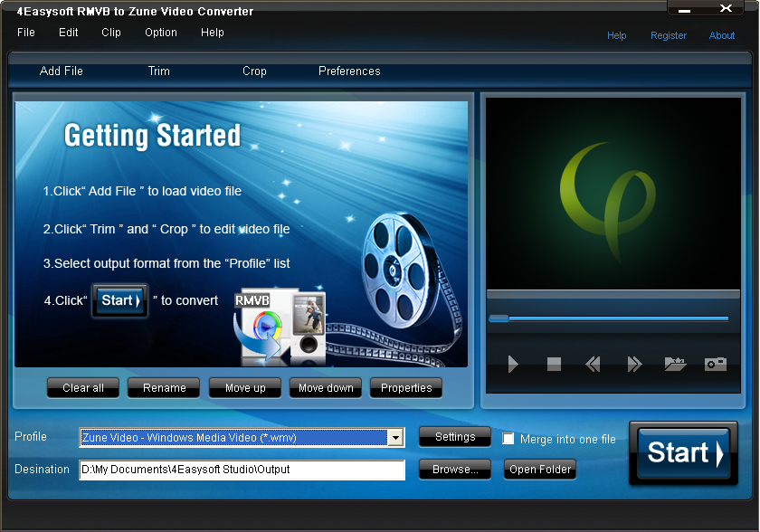Click the Start arrow inside Getting Started instructions
Viewport: 760px width, 532px height.
(119, 300)
